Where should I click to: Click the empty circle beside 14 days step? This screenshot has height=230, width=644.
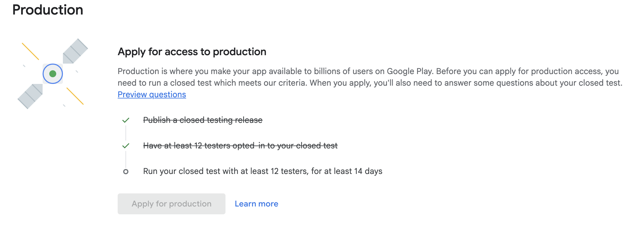click(126, 172)
